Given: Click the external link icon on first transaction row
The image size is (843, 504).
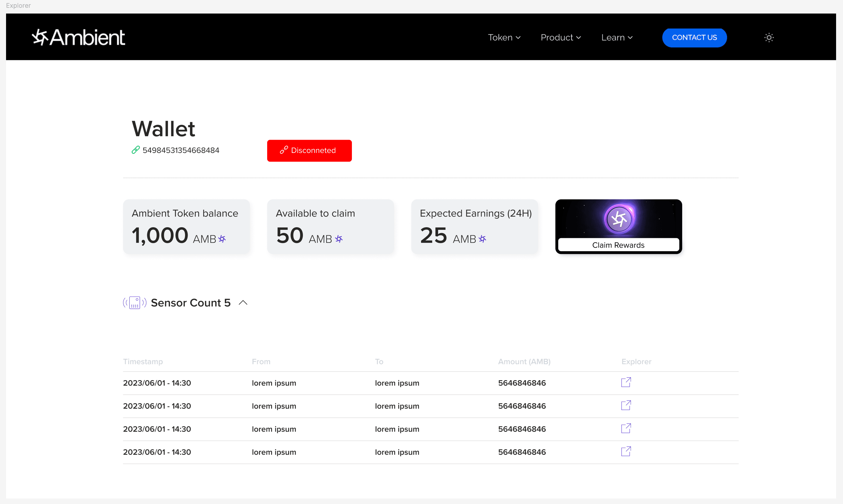Looking at the screenshot, I should click(x=626, y=382).
